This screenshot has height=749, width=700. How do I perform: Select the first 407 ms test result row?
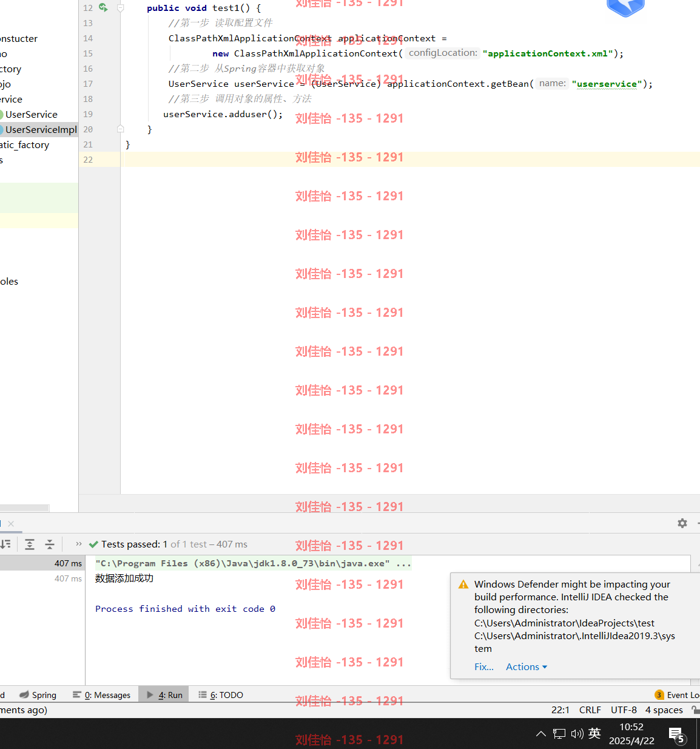coord(42,563)
